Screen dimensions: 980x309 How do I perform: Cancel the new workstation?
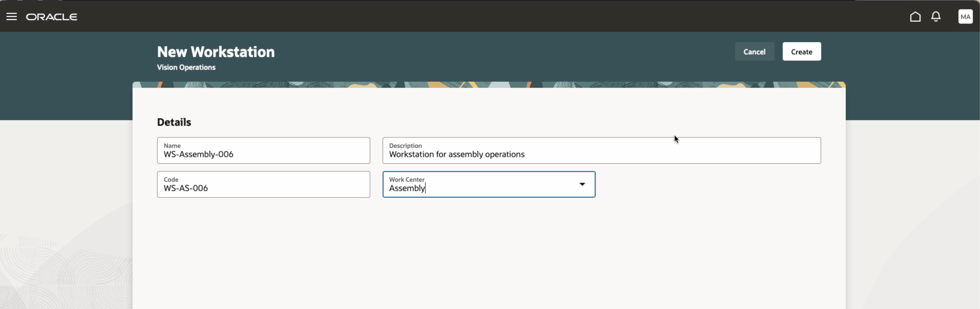754,52
